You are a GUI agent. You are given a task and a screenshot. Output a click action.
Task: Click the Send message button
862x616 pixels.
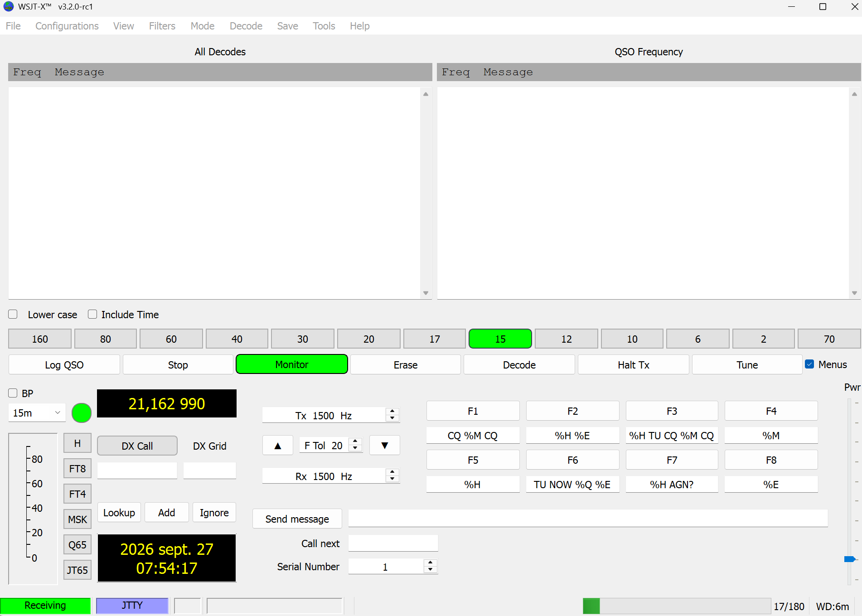coord(297,519)
